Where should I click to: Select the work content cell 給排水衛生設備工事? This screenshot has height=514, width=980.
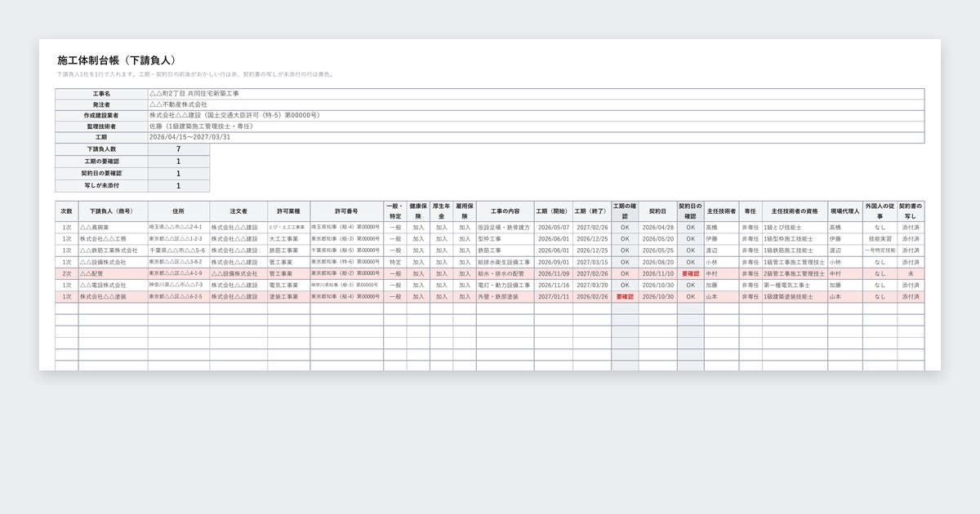pos(505,263)
